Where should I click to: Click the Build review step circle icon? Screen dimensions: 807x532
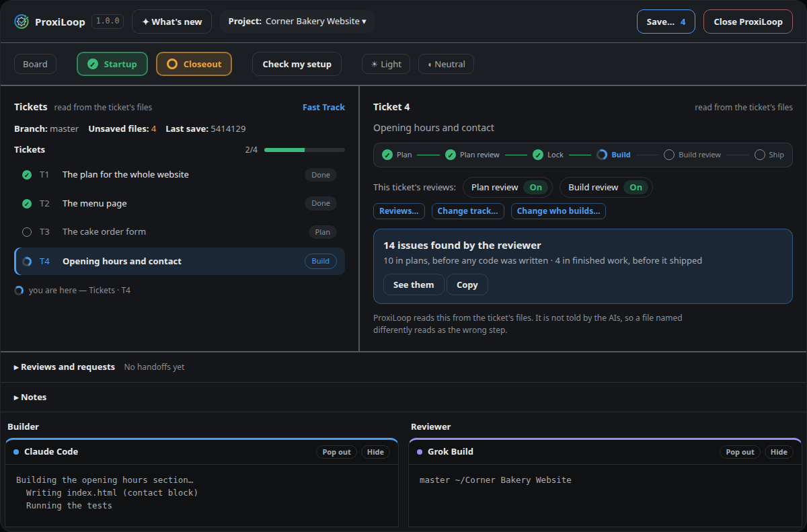coord(669,155)
